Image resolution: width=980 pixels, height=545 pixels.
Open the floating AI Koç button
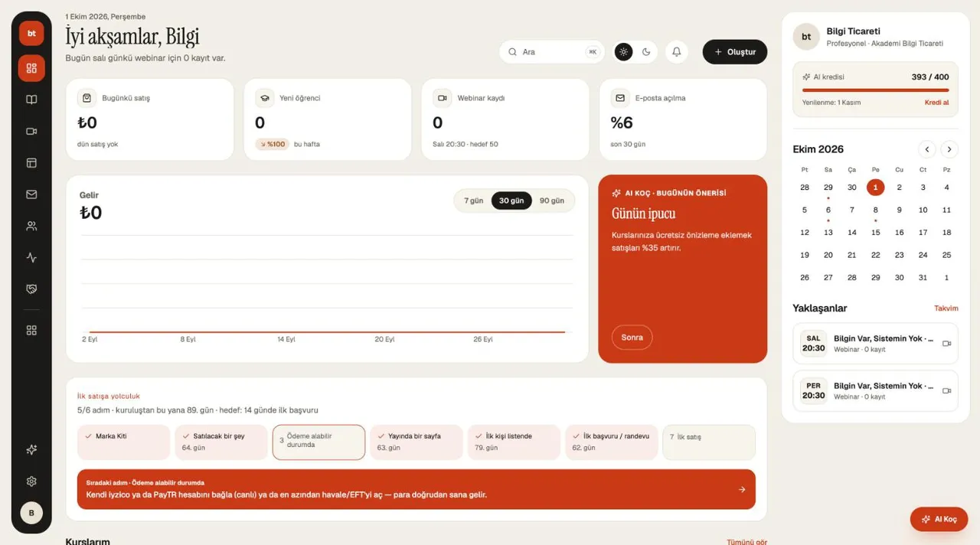pyautogui.click(x=939, y=519)
